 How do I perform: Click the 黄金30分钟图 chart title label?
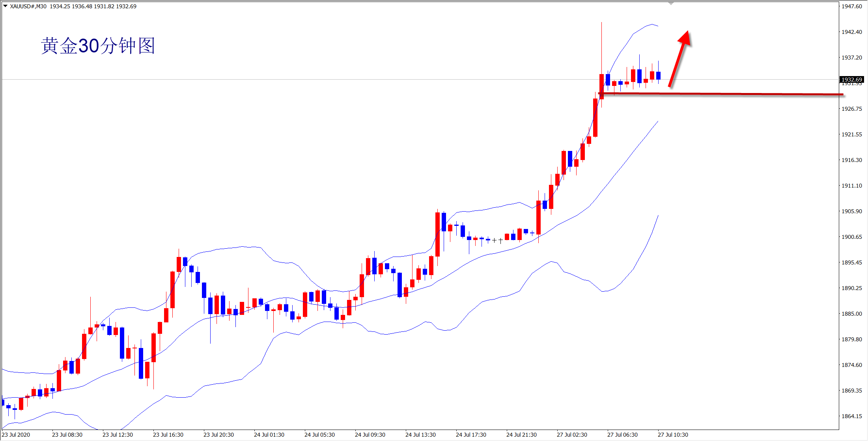[98, 46]
